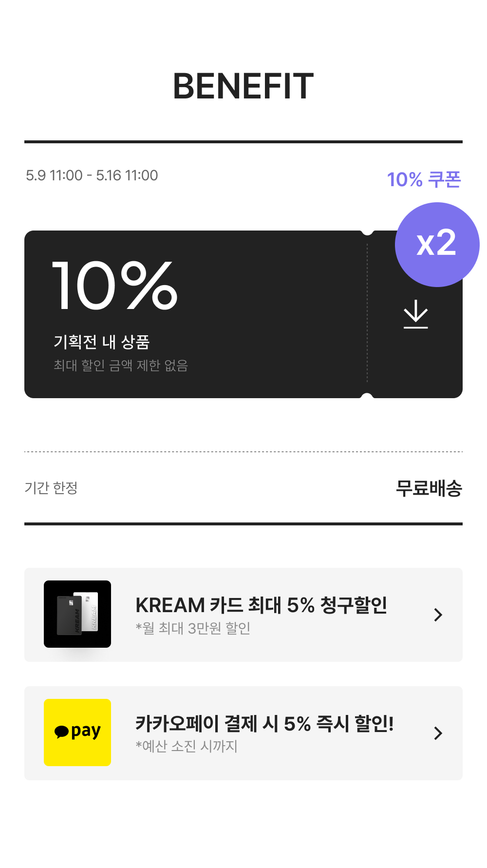This screenshot has height=868, width=487.
Task: Click the large 10% coupon text
Action: (115, 286)
